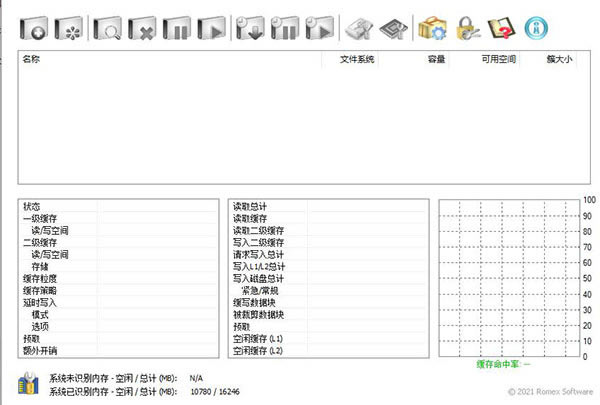Screen dimensions: 600x405
Task: Click the © 2021 Romex Software text
Action: (550, 392)
